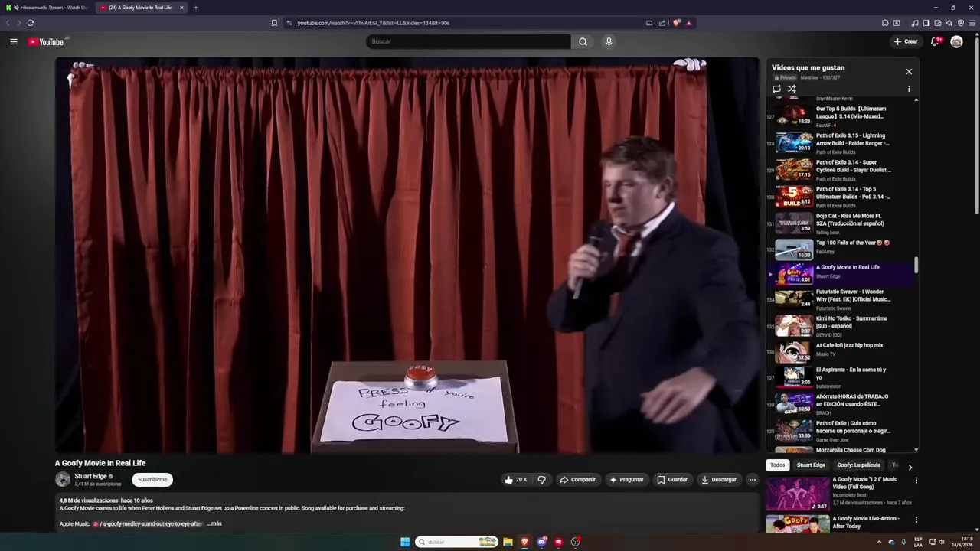Play Lightning Arrow Build Raider Ranger playlist item

841,143
